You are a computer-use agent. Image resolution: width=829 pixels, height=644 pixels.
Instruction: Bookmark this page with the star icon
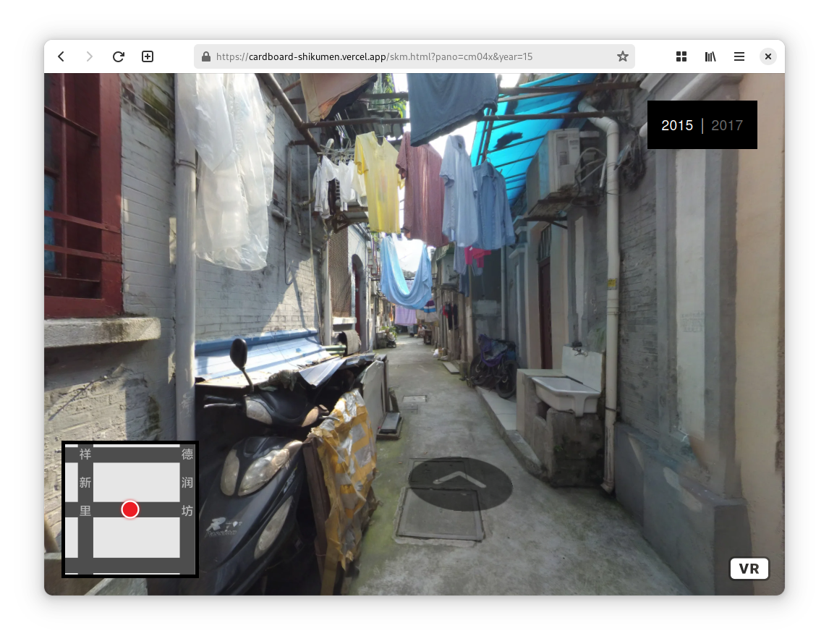click(622, 56)
